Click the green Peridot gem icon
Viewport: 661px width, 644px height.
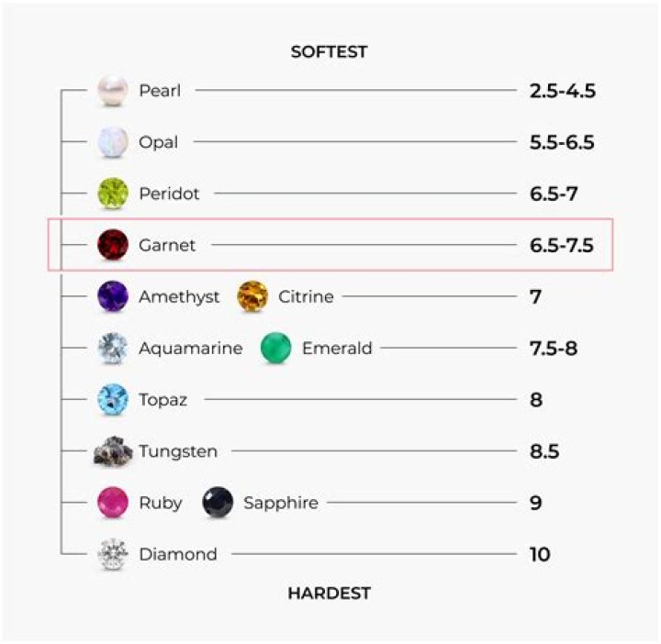[113, 194]
